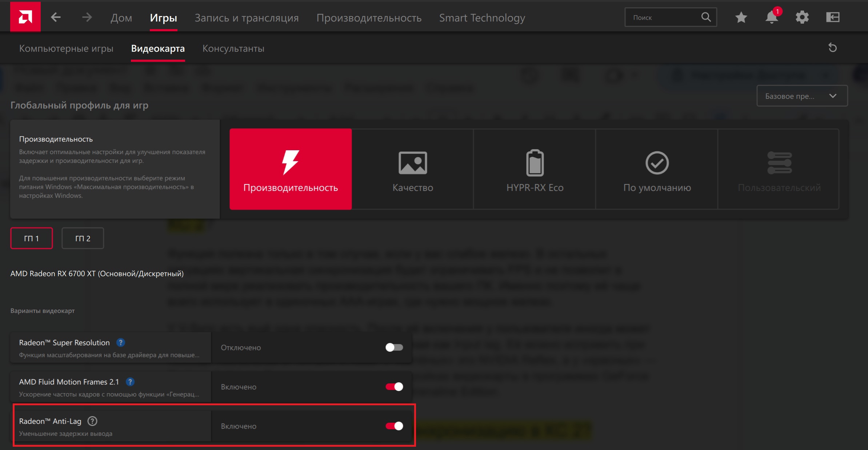Open Smart Technology tab
Image resolution: width=868 pixels, height=450 pixels.
point(482,17)
